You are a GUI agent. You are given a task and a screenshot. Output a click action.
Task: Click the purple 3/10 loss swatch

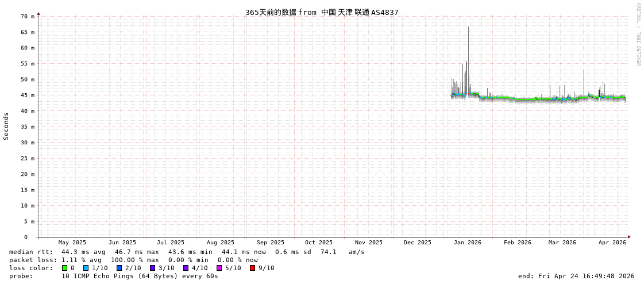coord(152,268)
